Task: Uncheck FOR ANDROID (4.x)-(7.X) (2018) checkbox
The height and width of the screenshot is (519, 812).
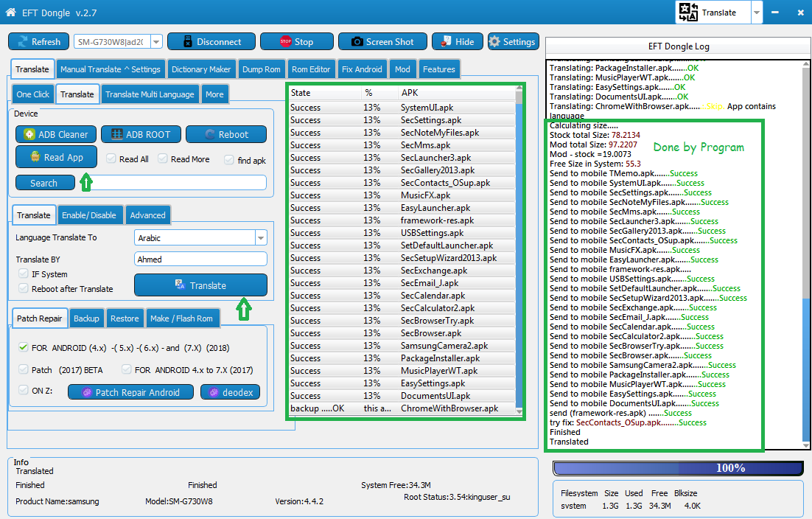Action: tap(24, 347)
